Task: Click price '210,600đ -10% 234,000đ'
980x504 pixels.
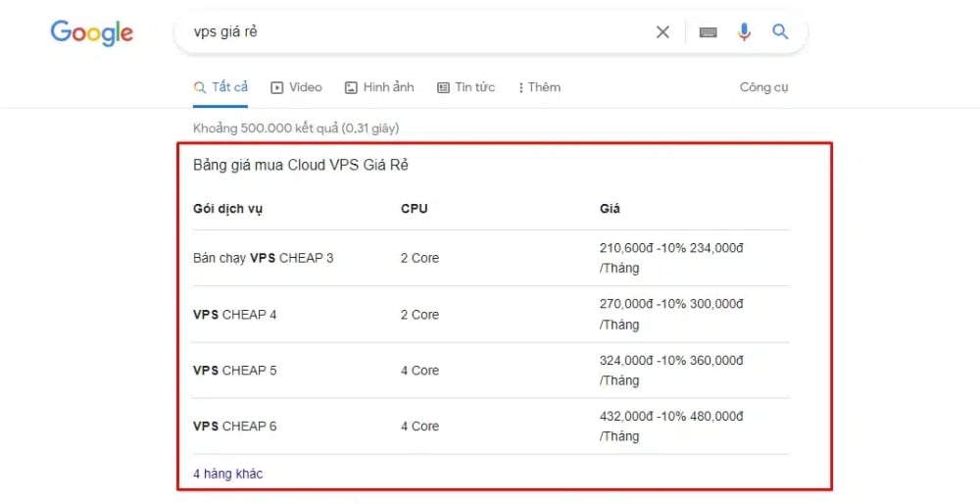Action: (671, 248)
